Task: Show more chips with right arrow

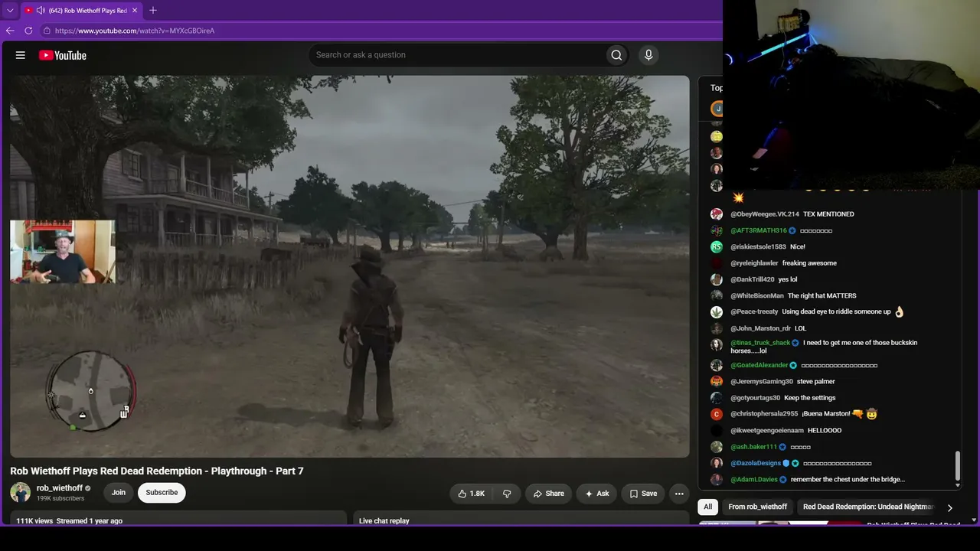Action: pyautogui.click(x=949, y=507)
